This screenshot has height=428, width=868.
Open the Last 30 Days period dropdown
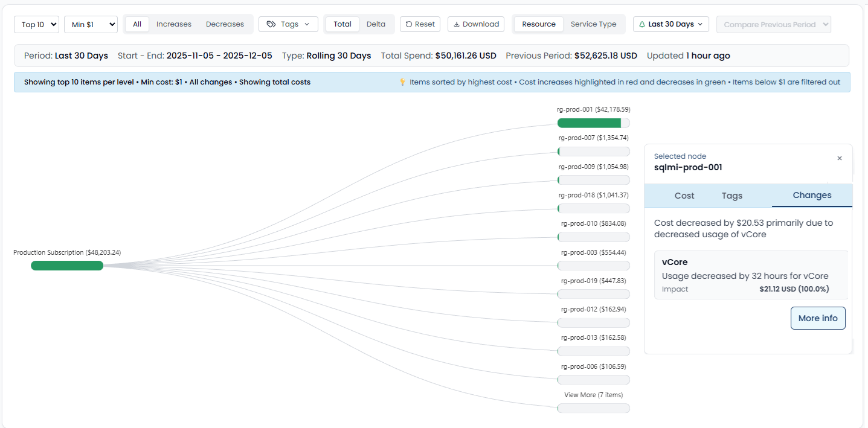tap(670, 24)
